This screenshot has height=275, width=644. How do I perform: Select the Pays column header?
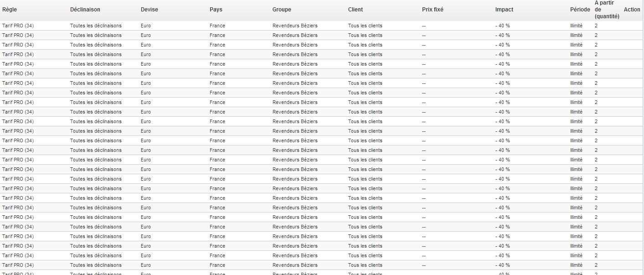pos(216,10)
